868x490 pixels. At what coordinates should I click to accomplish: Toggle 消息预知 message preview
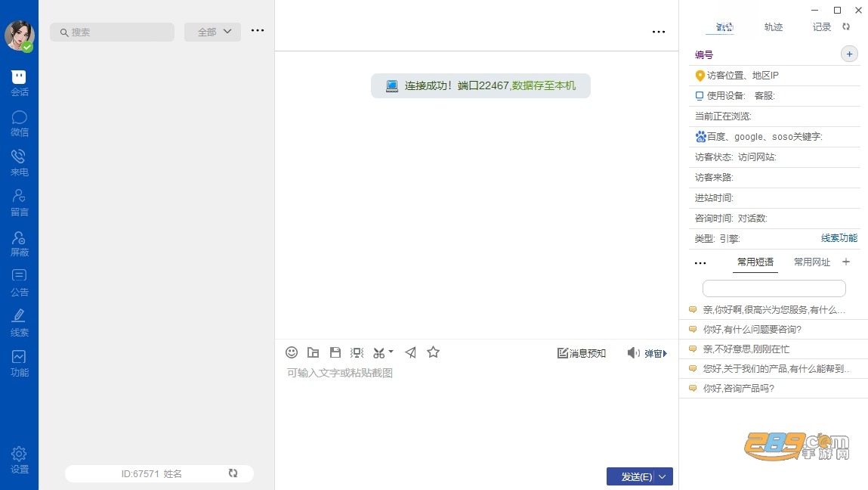(581, 353)
